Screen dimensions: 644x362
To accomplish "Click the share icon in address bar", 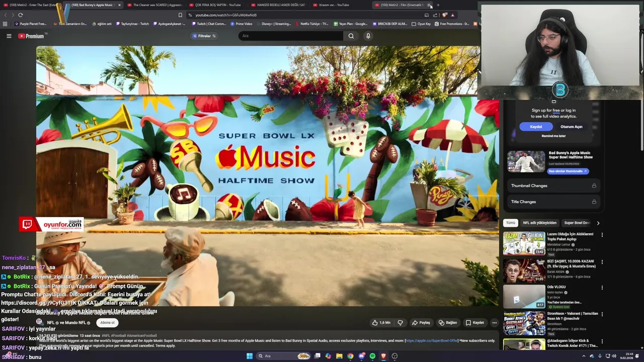I will [435, 15].
